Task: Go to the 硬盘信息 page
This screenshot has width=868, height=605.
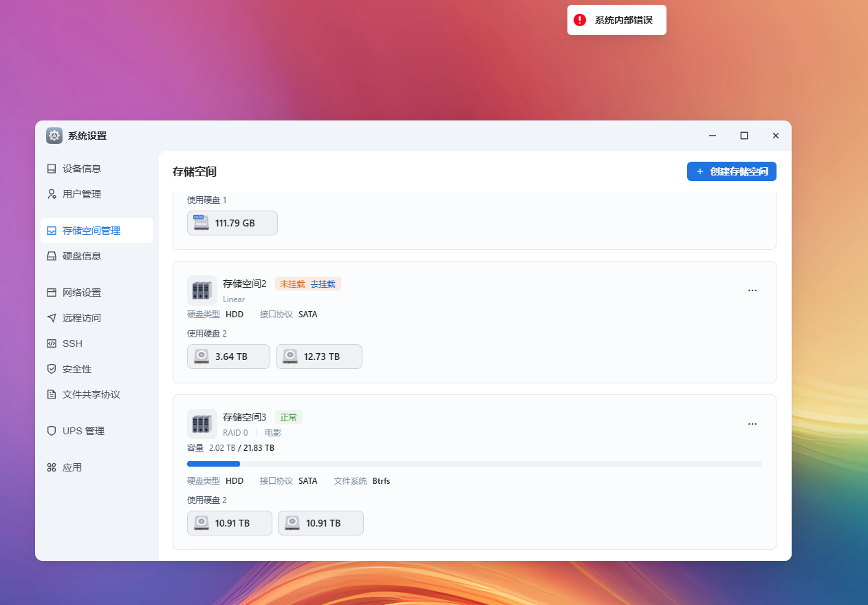Action: [x=97, y=256]
